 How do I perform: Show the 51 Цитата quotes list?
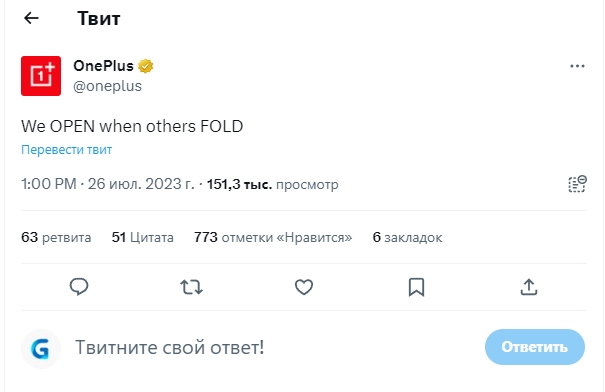click(x=142, y=237)
